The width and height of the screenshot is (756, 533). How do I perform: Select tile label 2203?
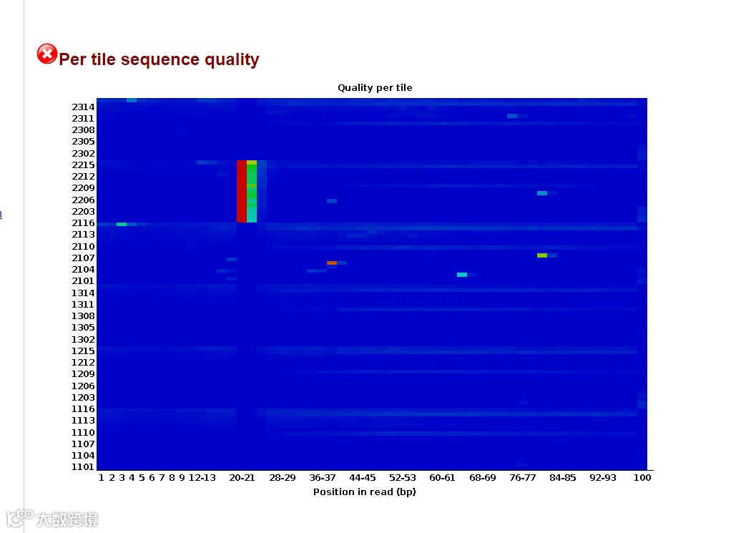tap(83, 212)
